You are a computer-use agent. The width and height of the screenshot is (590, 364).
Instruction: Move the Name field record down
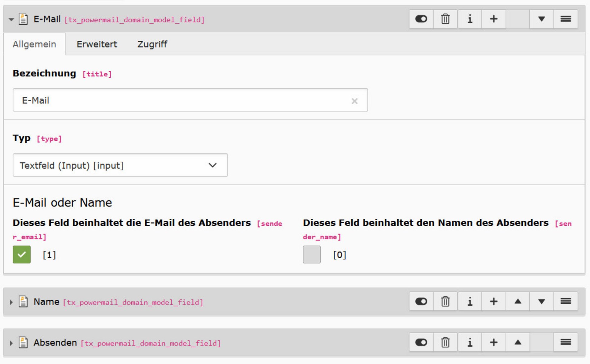point(541,301)
